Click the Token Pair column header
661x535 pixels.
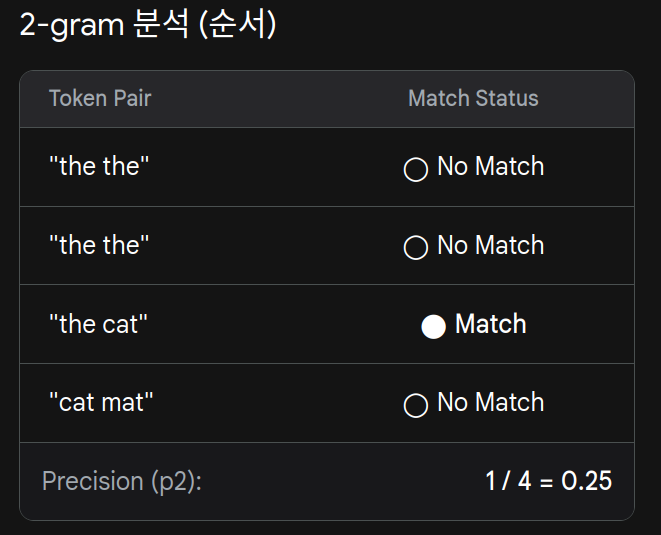click(x=100, y=99)
